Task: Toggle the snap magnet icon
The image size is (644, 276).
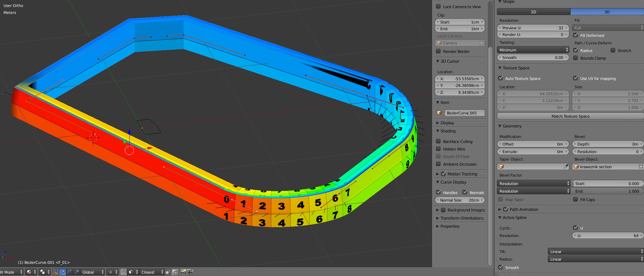Action: coord(124,272)
